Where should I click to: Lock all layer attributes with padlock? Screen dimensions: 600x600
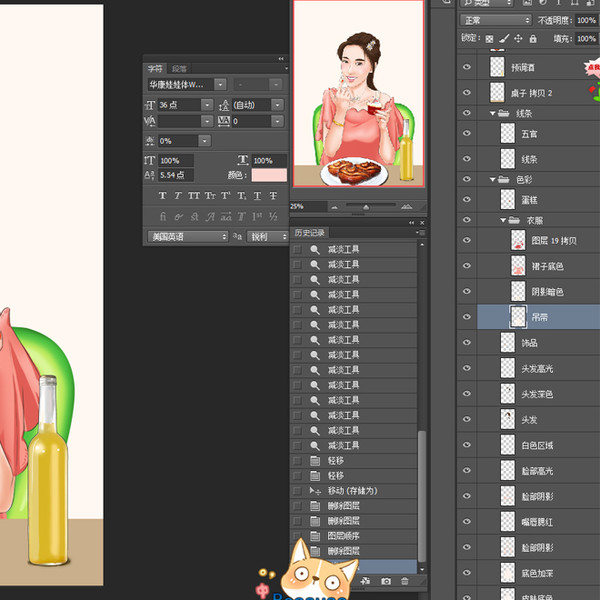(x=533, y=39)
